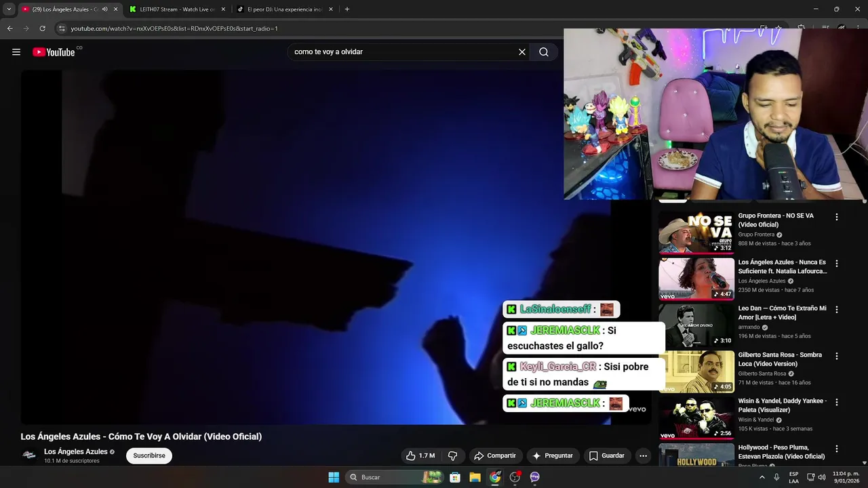
Task: Mute tab using the speaker icon
Action: pyautogui.click(x=104, y=9)
